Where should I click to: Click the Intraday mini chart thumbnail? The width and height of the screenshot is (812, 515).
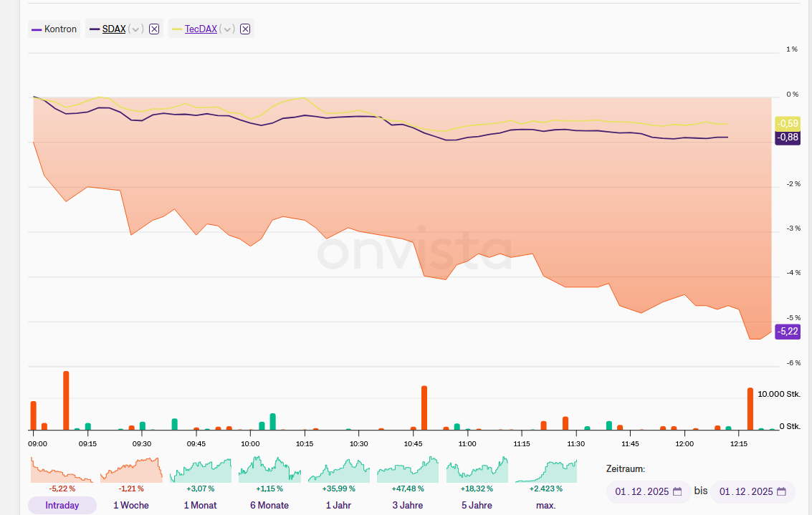62,469
